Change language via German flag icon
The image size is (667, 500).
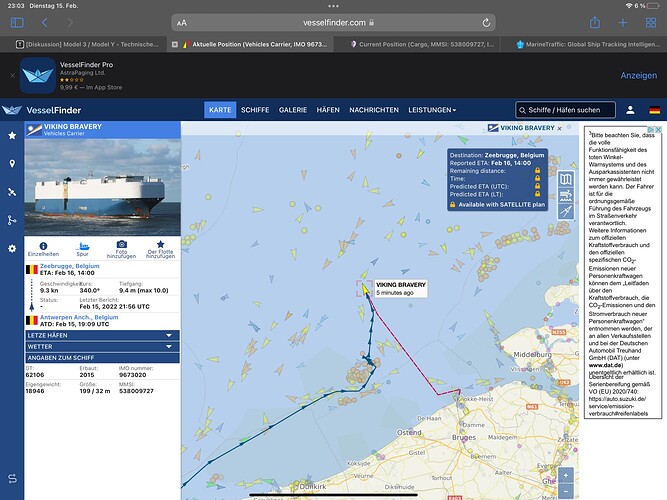654,110
